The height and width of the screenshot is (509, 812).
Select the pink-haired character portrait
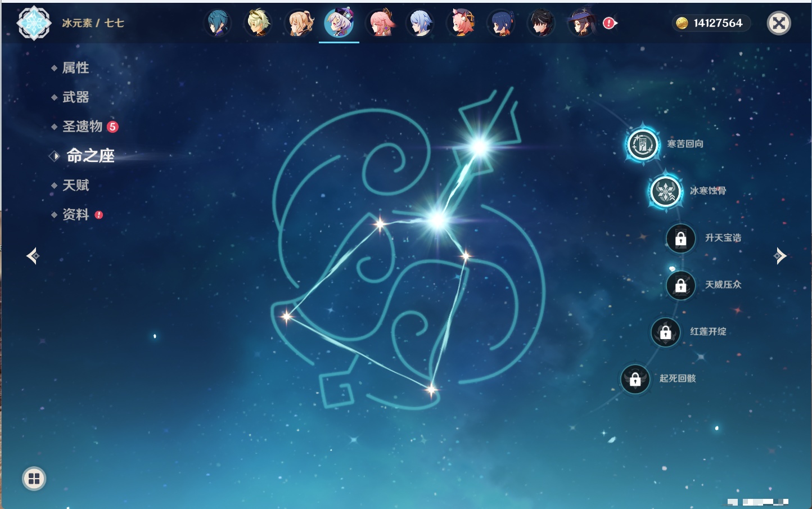(380, 23)
